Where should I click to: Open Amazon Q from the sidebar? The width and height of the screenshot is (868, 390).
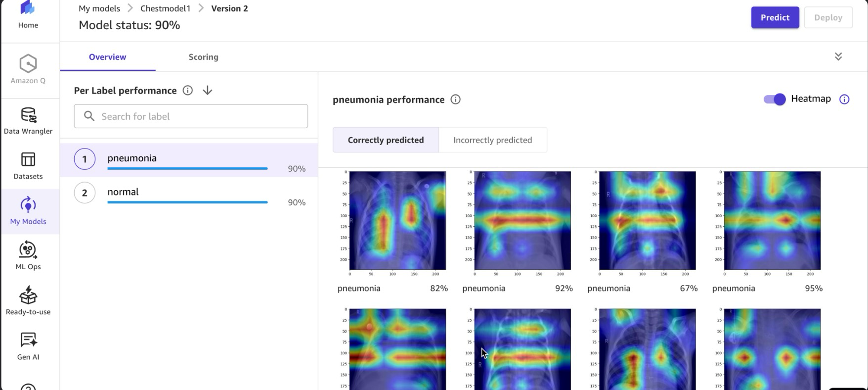[28, 69]
